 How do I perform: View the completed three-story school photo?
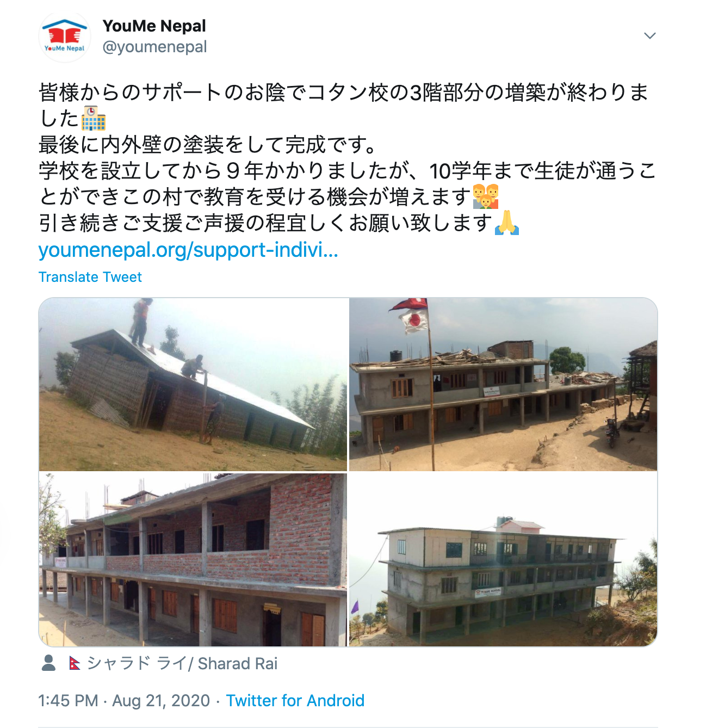coord(503,560)
